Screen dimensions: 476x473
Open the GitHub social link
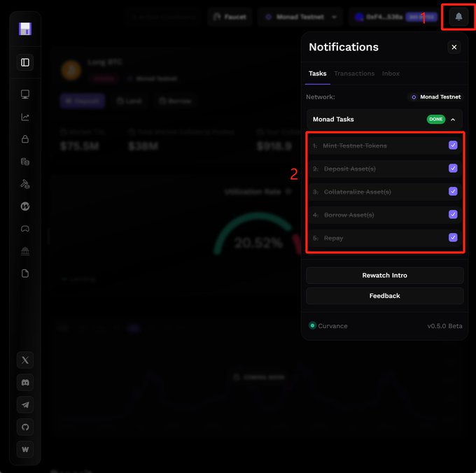coord(25,428)
